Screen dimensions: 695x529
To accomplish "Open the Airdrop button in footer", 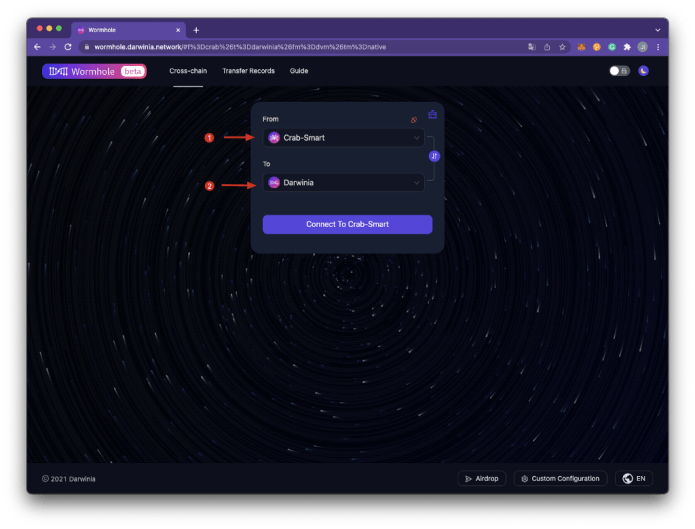I will tap(482, 478).
